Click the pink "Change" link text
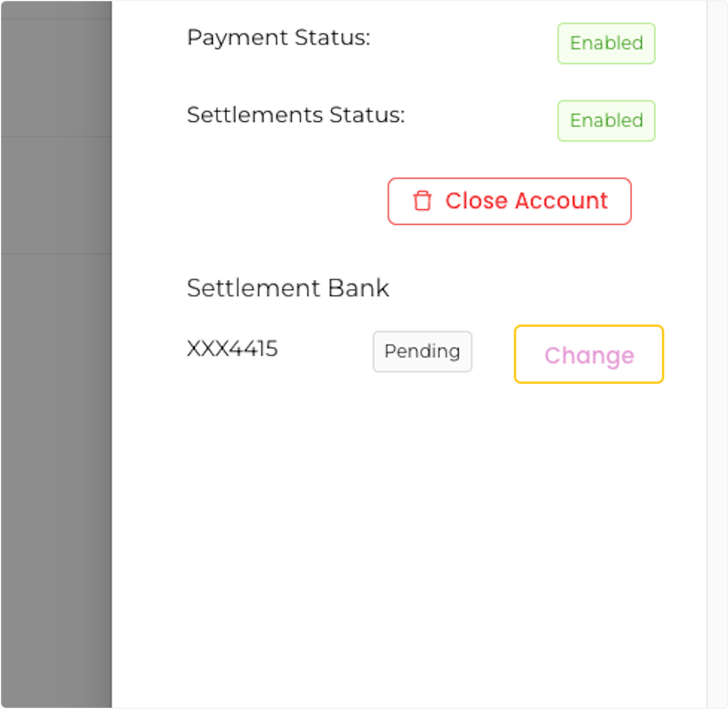 (x=588, y=355)
